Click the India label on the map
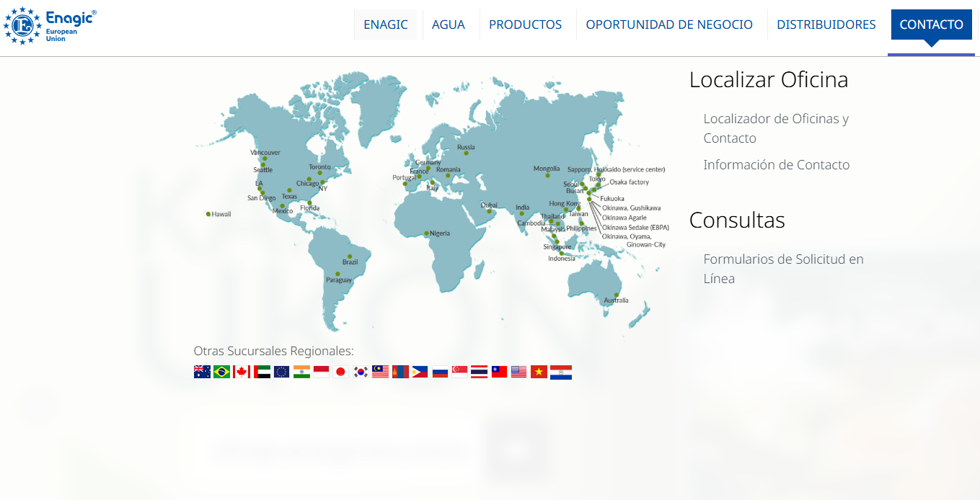 (x=523, y=208)
